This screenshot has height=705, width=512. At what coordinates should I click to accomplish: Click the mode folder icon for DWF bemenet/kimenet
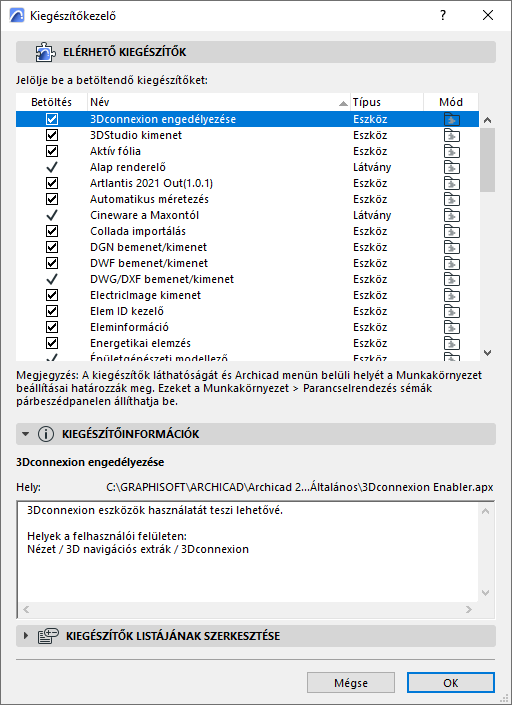click(x=452, y=263)
